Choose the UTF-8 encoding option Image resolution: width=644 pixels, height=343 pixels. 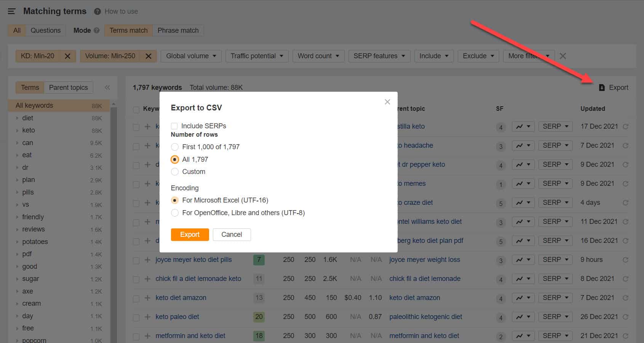tap(175, 213)
